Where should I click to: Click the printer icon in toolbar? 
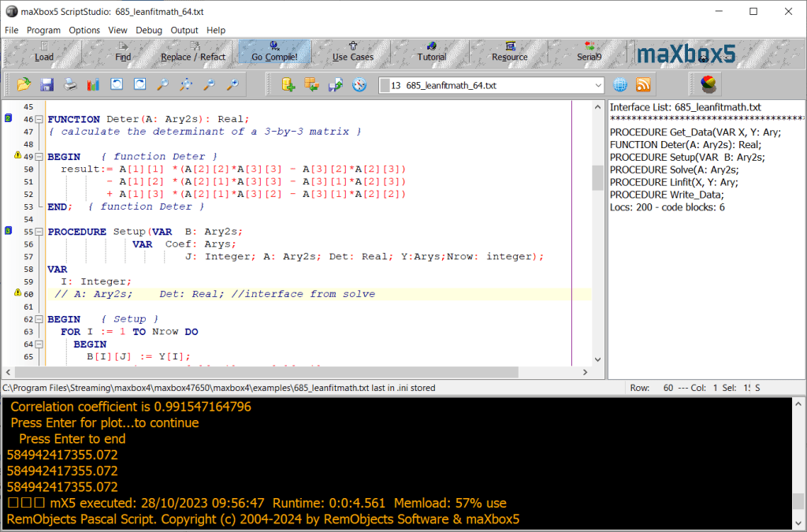click(70, 84)
